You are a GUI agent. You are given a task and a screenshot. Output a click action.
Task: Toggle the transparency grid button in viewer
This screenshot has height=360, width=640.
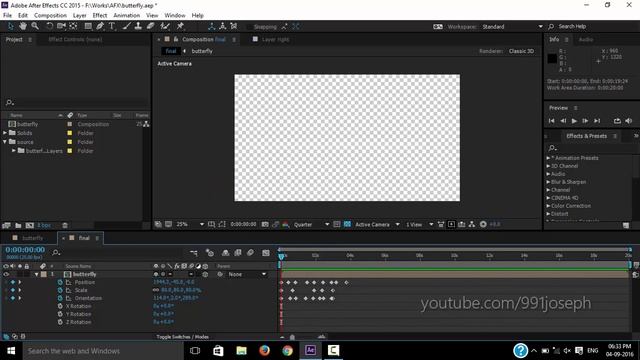pos(347,224)
